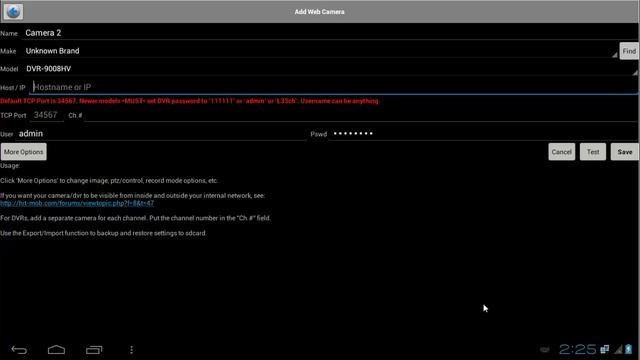Viewport: 640px width, 360px height.
Task: Click the Test button
Action: click(593, 152)
